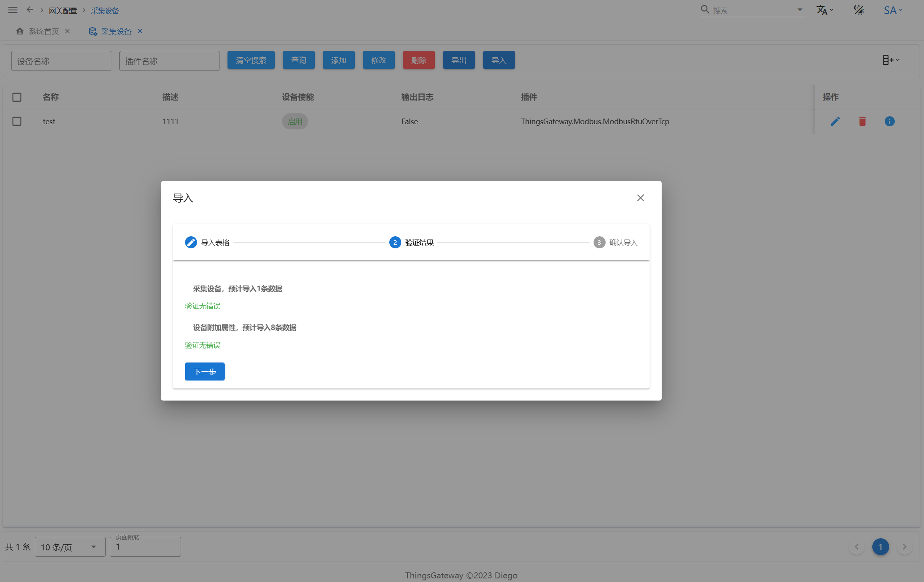Select the 验证结果 step
Viewport: 924px width, 582px height.
tap(412, 242)
